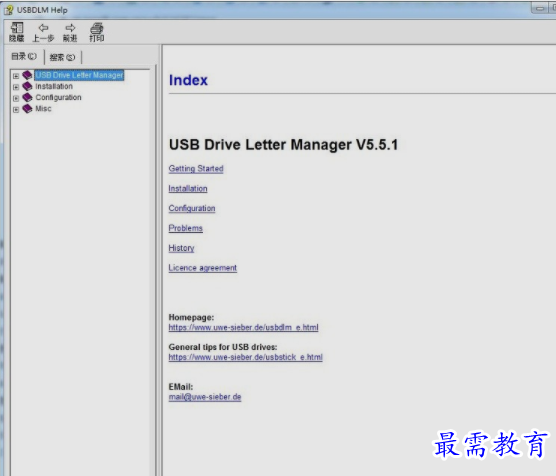Click the mail@uwe-sieber.de email link
This screenshot has height=476, width=556.
point(205,397)
